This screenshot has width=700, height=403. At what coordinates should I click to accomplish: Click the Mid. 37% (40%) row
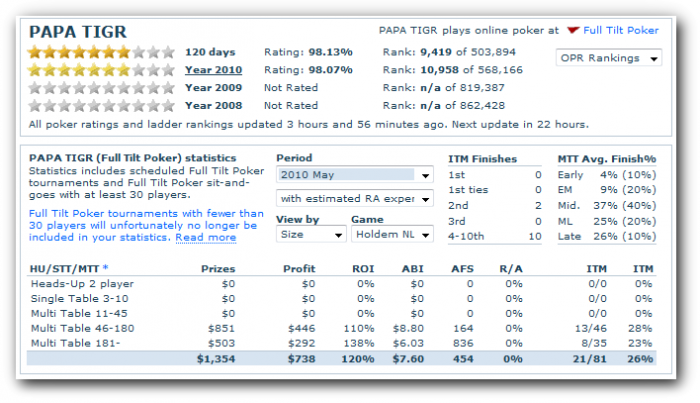click(607, 205)
